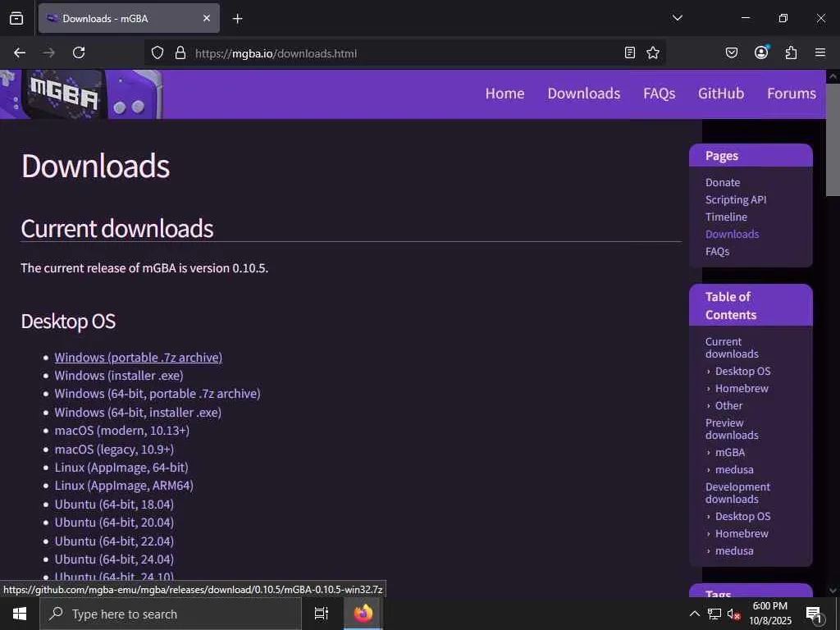Screen dimensions: 840x630
Task: Open Downloads in top navigation bar
Action: coord(583,94)
